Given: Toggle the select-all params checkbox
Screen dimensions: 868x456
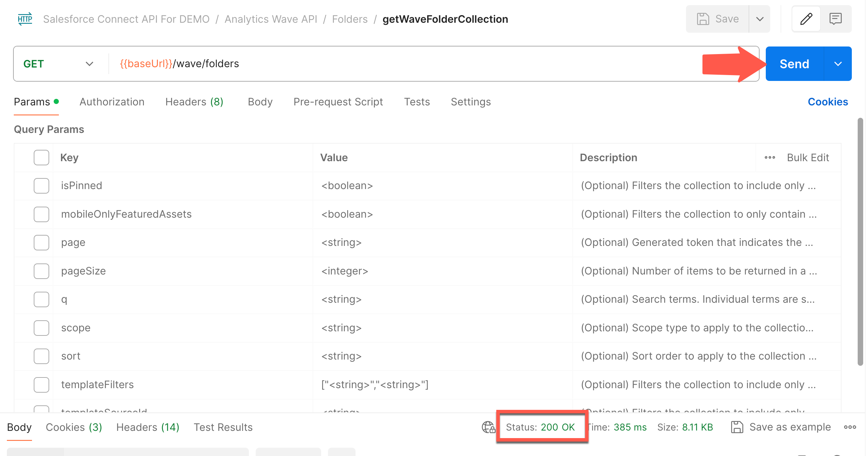Looking at the screenshot, I should (41, 157).
